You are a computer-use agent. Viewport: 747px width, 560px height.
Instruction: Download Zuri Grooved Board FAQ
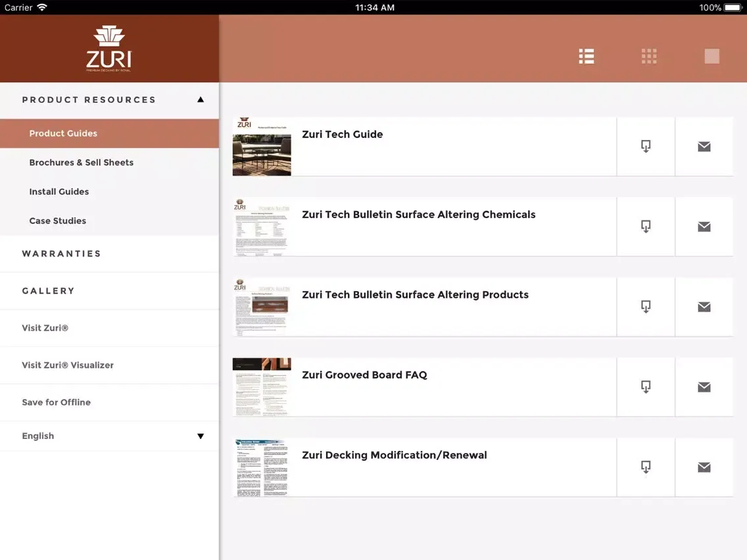coord(646,386)
